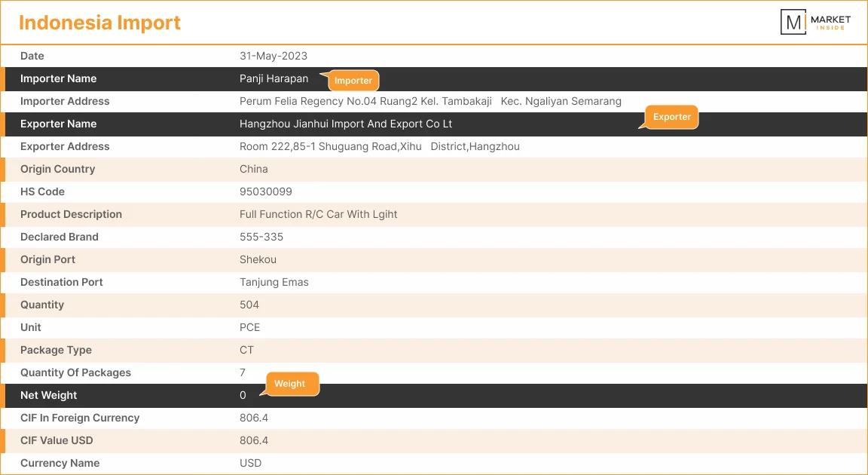
Task: Click the orange marker beside Product Description
Action: [5, 213]
